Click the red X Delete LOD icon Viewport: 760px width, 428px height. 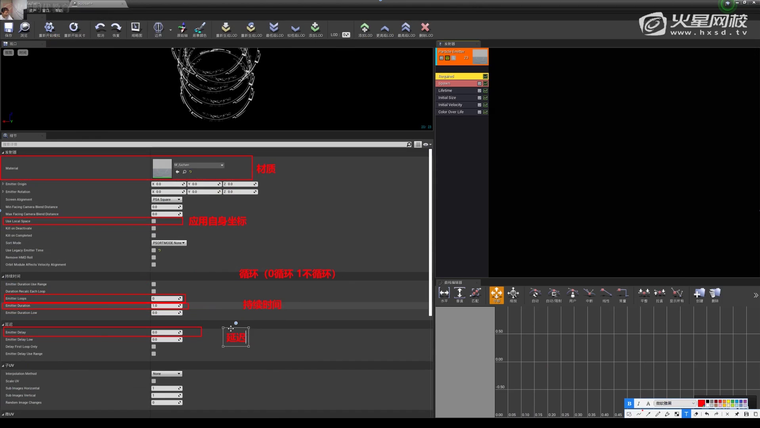pyautogui.click(x=425, y=28)
